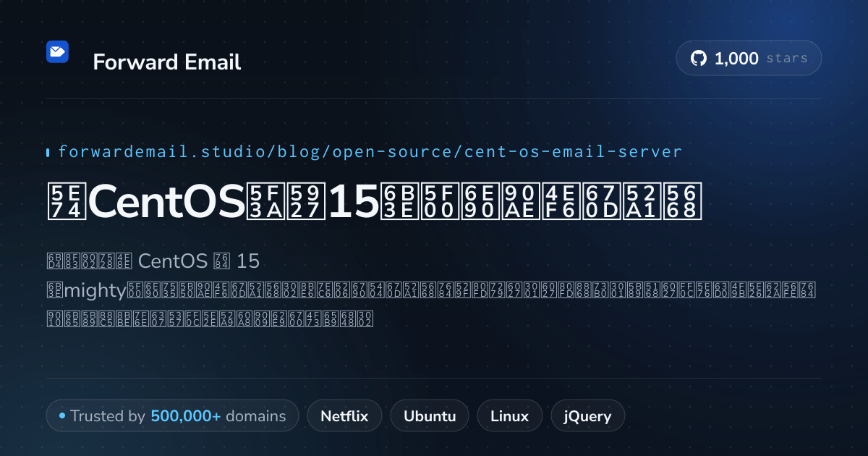Viewport: 868px width, 456px height.
Task: Select the Ubuntu pill
Action: [430, 416]
